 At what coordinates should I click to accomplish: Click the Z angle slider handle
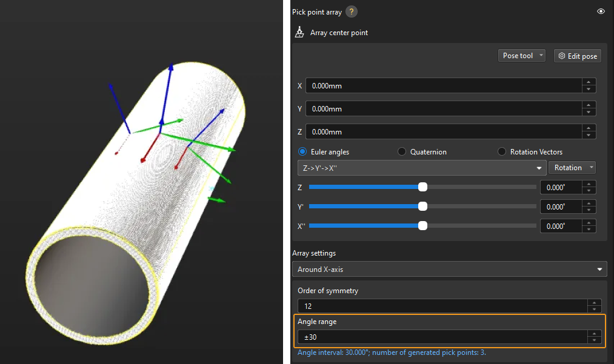[422, 187]
